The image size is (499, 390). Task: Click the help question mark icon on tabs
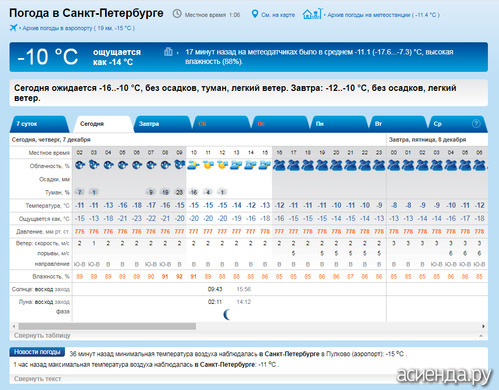pos(476,124)
